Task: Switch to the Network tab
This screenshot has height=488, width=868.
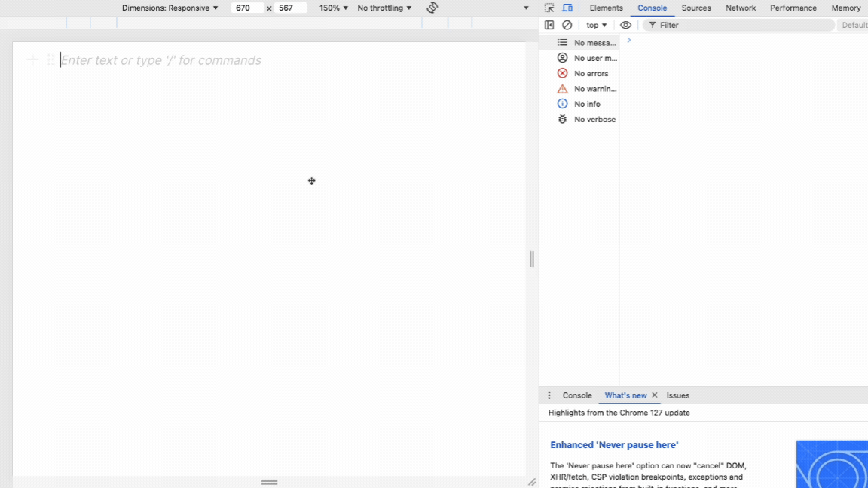Action: click(740, 8)
